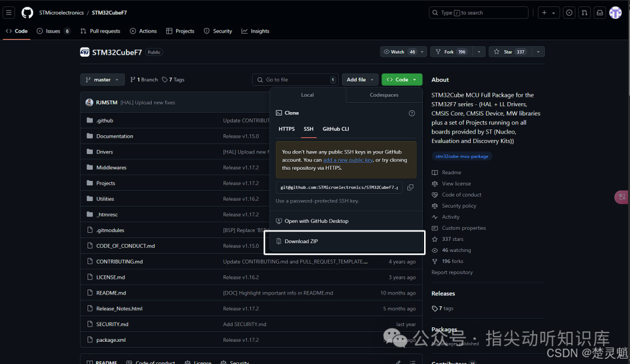Image resolution: width=630 pixels, height=364 pixels.
Task: Click the plus create-new icon
Action: 544,13
